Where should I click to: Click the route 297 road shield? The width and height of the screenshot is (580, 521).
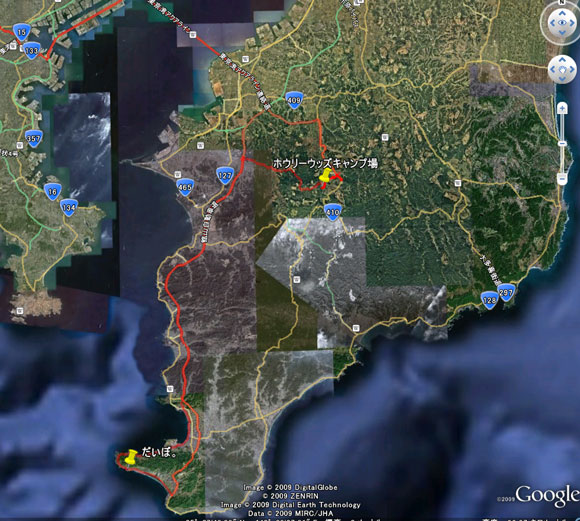tap(506, 292)
